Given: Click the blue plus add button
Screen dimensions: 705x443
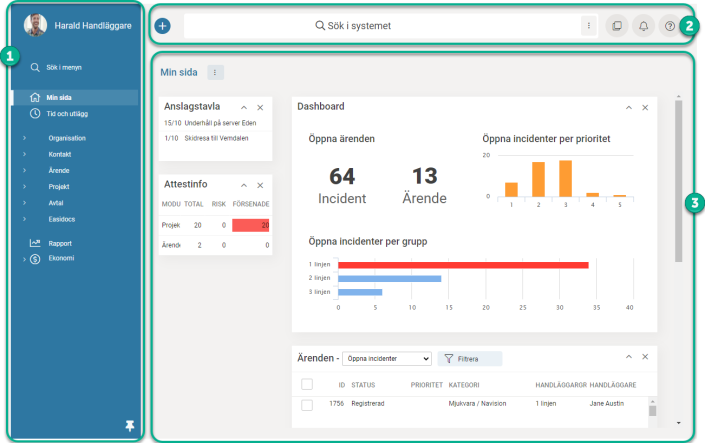Looking at the screenshot, I should [163, 26].
